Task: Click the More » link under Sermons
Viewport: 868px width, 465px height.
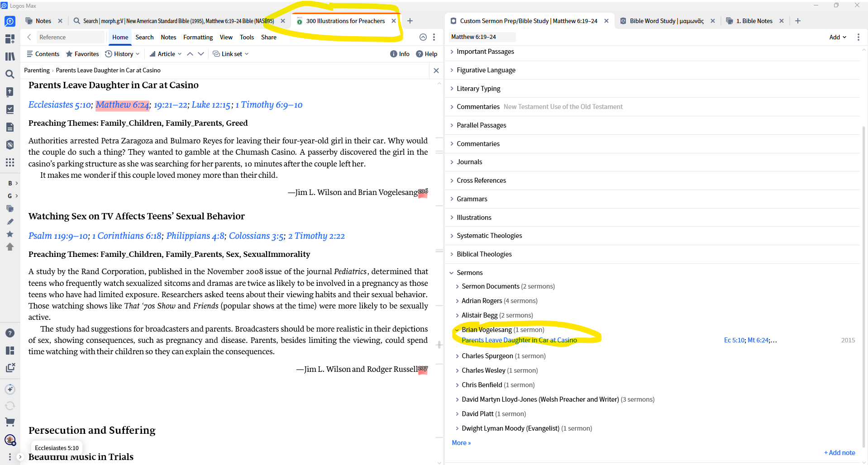Action: [x=461, y=443]
